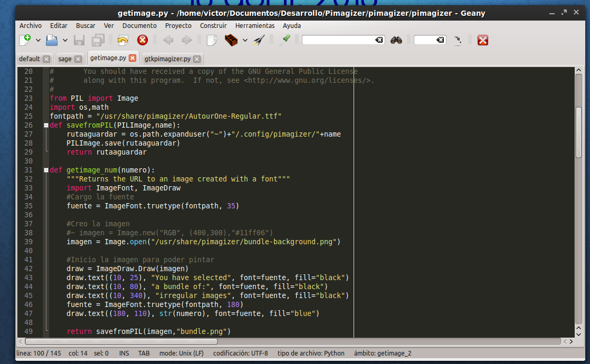Open the Build options dropdown arrow
Viewport: 590px width, 364px height.
[245, 40]
